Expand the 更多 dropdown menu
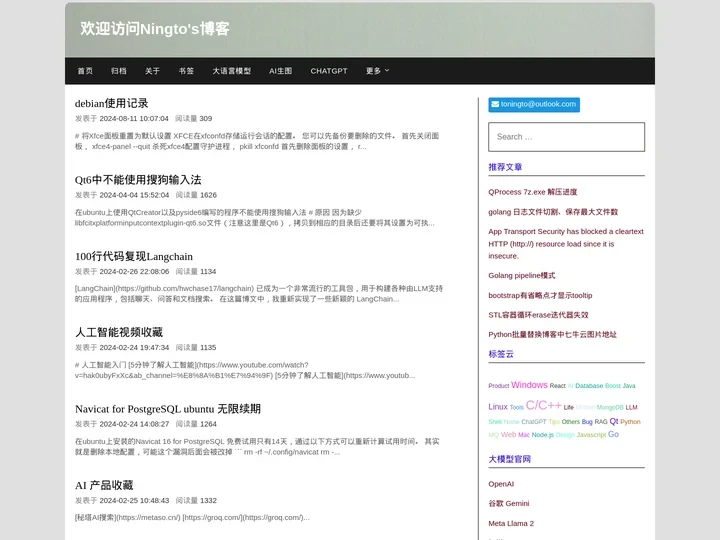 [x=377, y=71]
